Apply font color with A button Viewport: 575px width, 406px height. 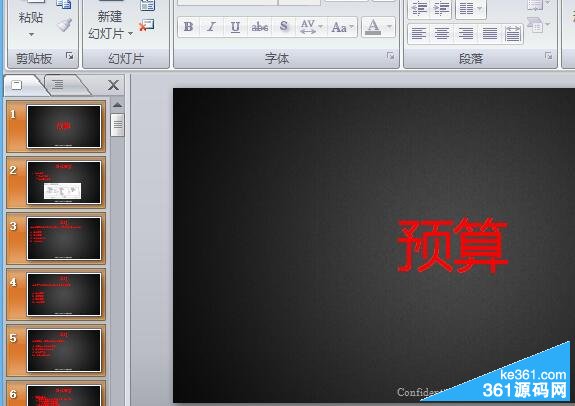pos(373,27)
